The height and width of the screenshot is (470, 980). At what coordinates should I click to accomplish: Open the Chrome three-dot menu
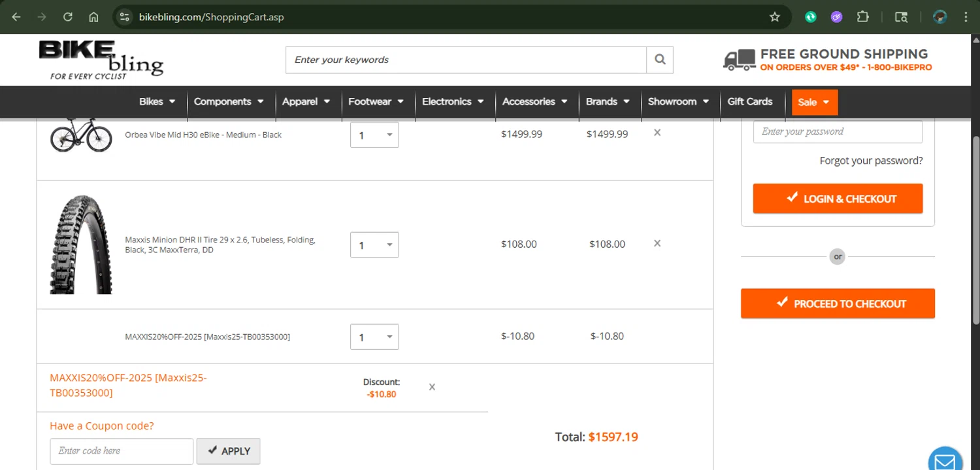tap(966, 17)
